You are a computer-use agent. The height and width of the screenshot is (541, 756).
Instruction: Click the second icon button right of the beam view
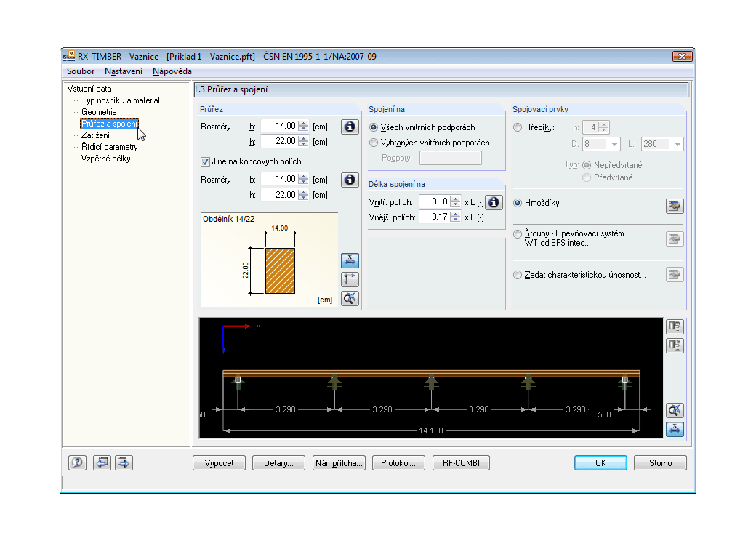click(x=675, y=345)
